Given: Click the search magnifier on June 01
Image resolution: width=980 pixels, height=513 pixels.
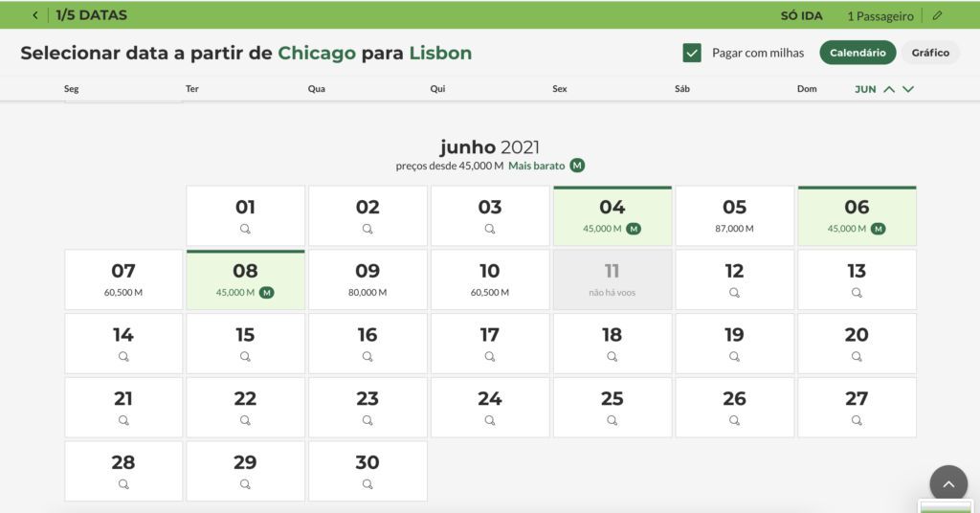Looking at the screenshot, I should (245, 229).
